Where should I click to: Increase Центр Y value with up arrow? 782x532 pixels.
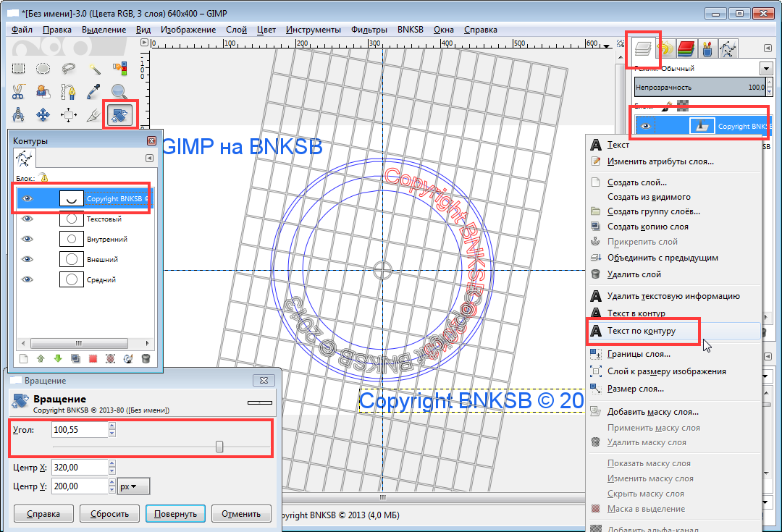coord(112,482)
